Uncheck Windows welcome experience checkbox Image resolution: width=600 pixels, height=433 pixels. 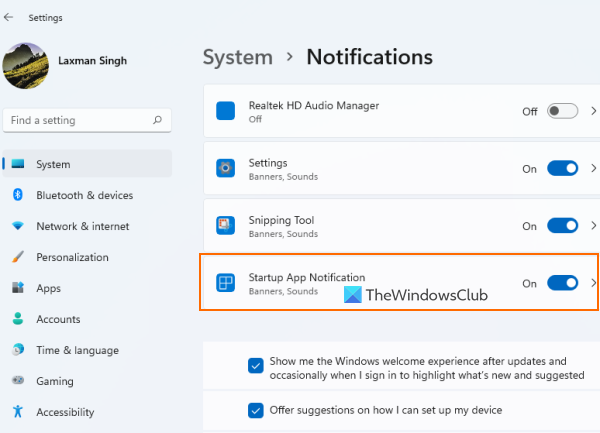point(256,366)
